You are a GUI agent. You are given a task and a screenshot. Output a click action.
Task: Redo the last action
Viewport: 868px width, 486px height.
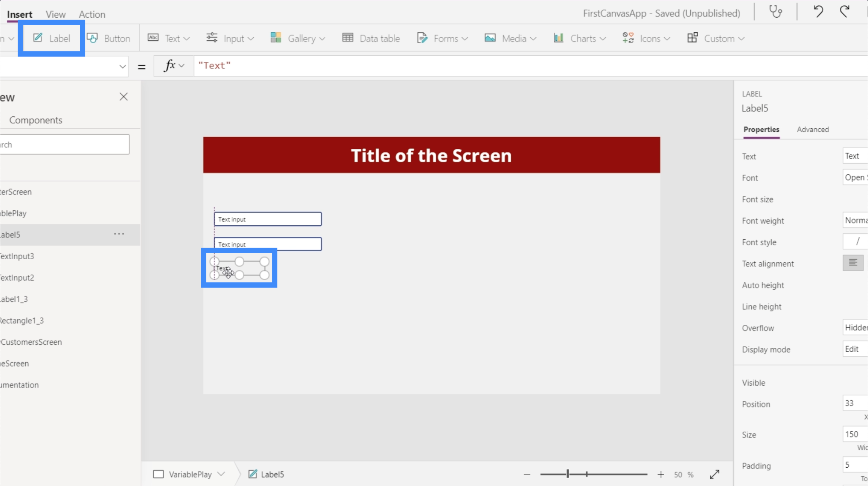tap(845, 12)
